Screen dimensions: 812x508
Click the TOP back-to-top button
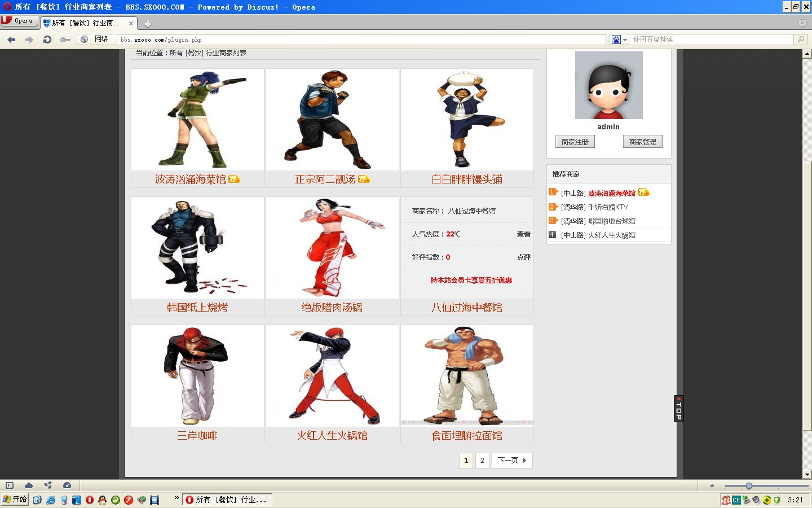click(x=679, y=409)
